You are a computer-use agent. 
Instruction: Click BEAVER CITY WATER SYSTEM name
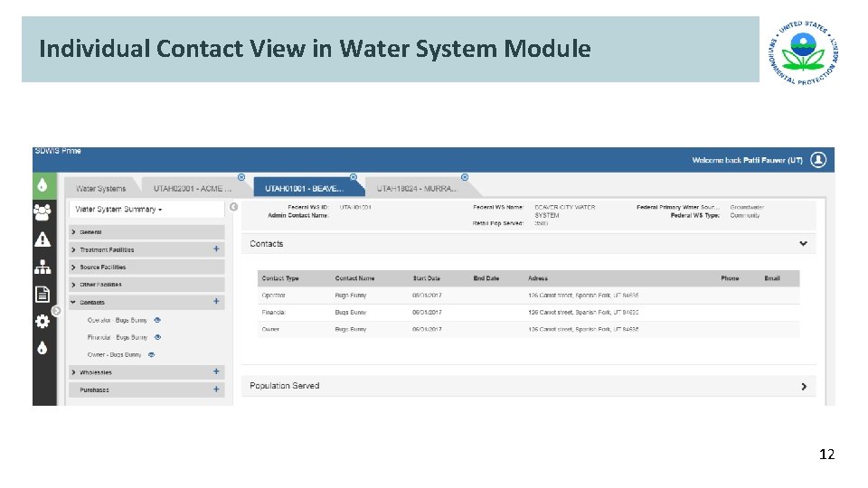coord(564,211)
